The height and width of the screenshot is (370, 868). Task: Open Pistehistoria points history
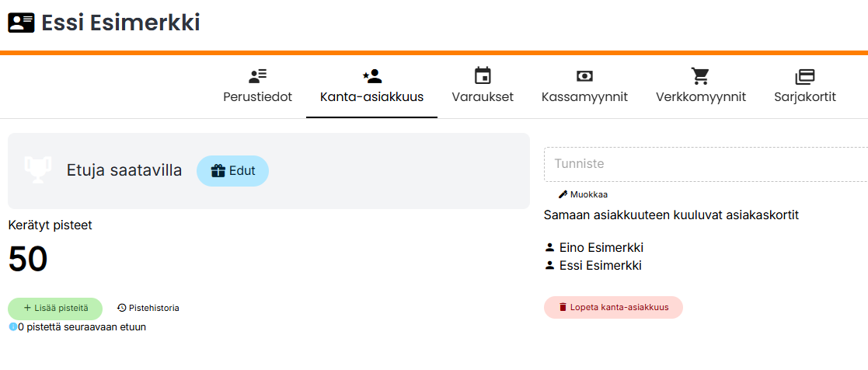click(x=148, y=308)
